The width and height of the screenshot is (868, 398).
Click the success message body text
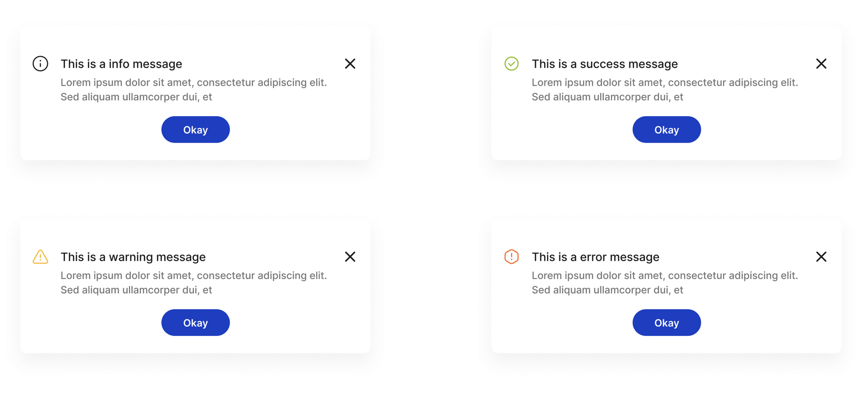(x=665, y=89)
